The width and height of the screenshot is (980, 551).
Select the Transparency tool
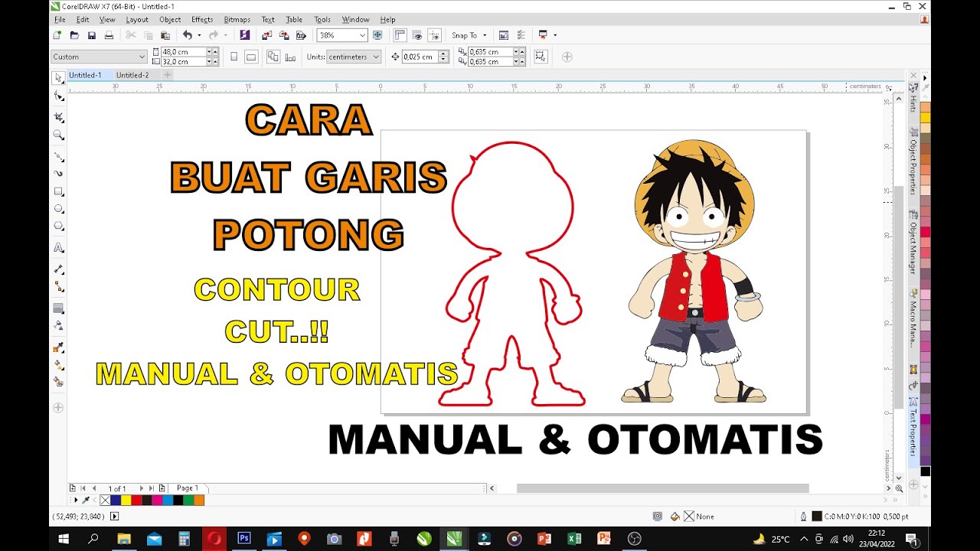click(59, 326)
